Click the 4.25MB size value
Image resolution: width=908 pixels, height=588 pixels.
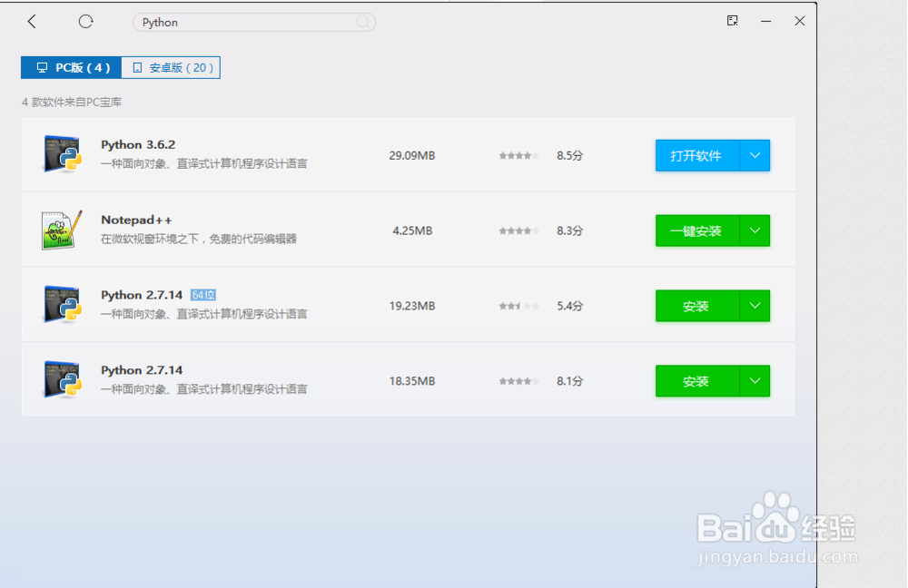click(x=412, y=230)
